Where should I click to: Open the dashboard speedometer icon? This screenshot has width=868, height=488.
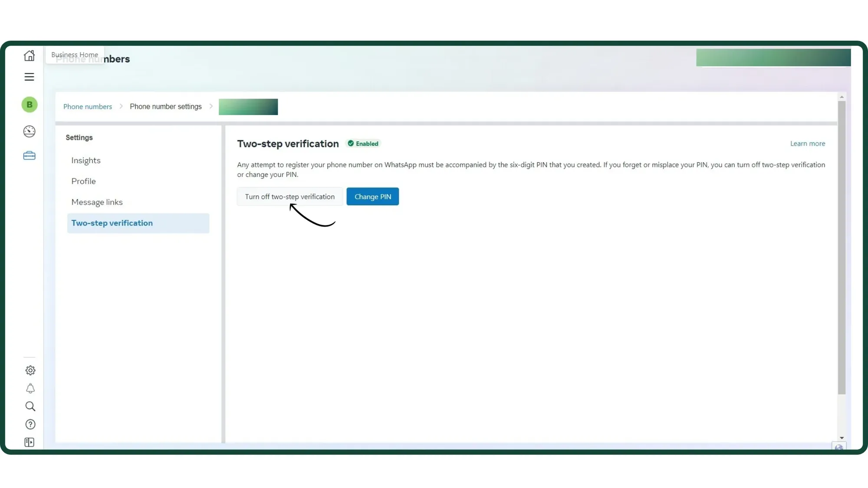[x=29, y=131]
